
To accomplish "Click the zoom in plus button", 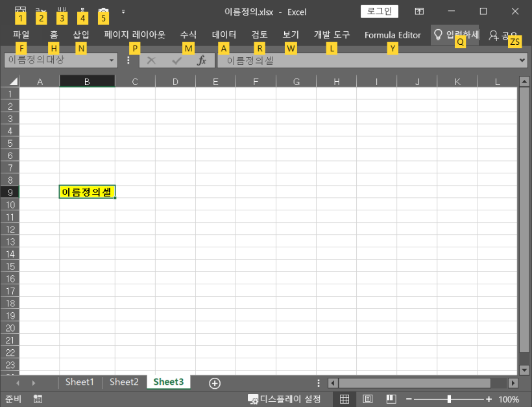I will click(489, 399).
